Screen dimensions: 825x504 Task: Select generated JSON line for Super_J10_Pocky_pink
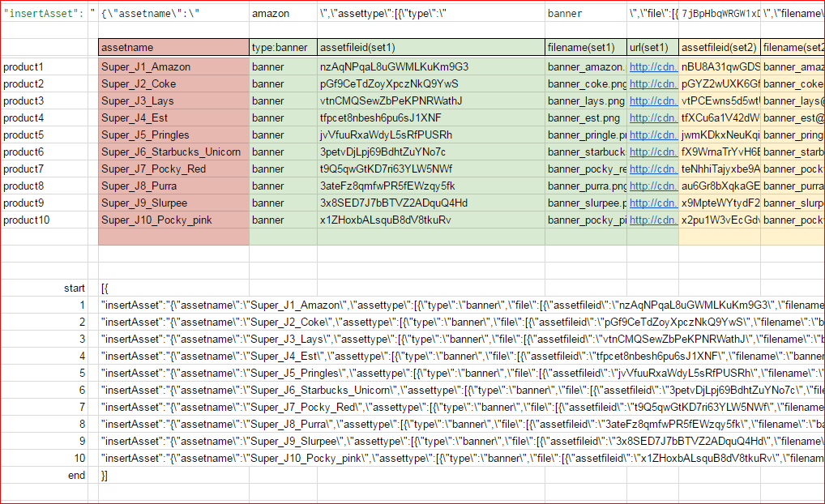pos(462,459)
